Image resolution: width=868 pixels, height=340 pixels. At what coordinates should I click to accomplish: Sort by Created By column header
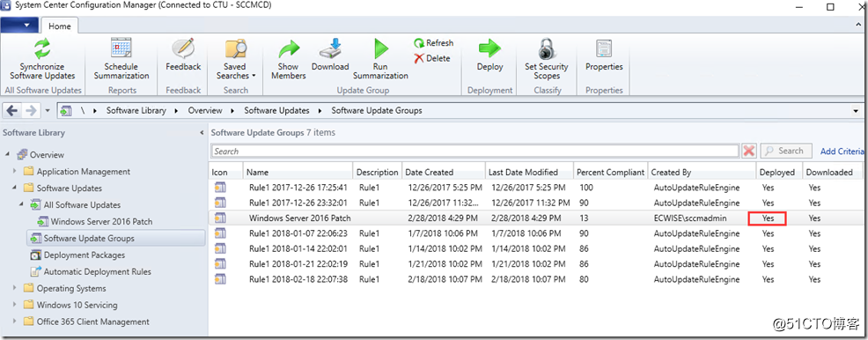tap(702, 172)
